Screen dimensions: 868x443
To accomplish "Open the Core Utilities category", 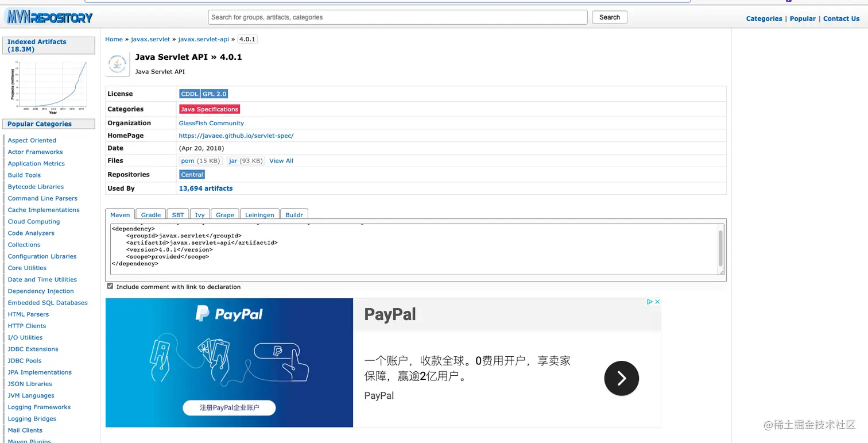I will click(x=27, y=268).
